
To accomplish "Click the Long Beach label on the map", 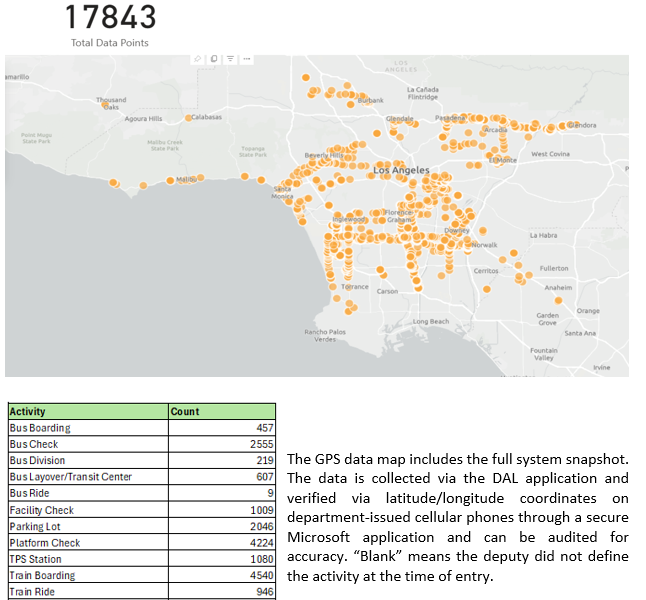I will click(x=431, y=321).
